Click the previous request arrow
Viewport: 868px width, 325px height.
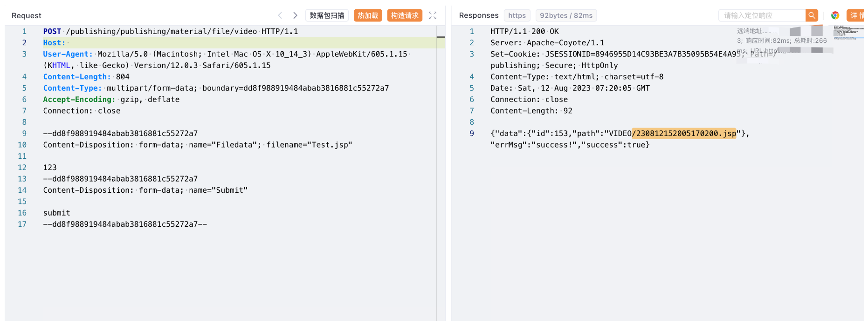pyautogui.click(x=280, y=15)
